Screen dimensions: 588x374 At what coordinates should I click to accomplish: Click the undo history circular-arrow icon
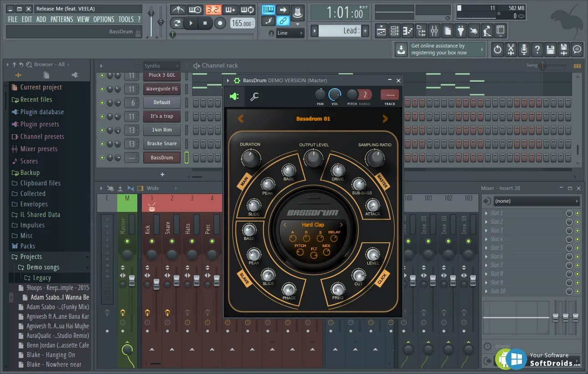point(498,49)
